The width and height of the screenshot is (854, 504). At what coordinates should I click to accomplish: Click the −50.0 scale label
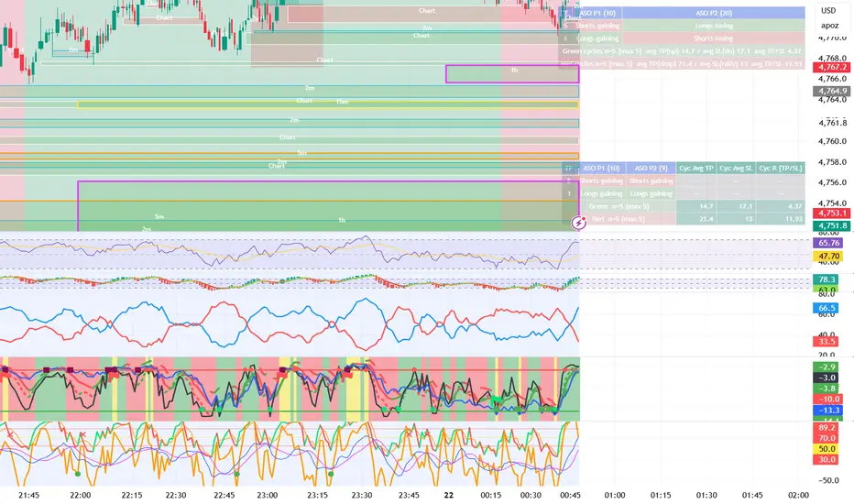pos(827,480)
